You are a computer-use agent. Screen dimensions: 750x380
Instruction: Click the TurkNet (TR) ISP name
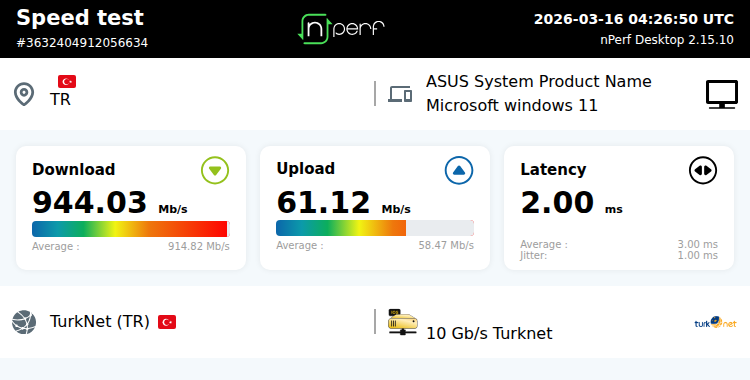pos(99,322)
